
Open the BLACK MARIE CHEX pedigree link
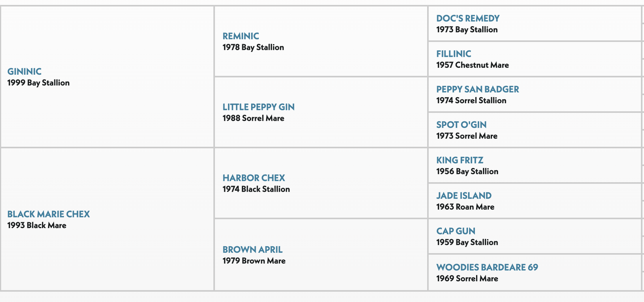49,214
